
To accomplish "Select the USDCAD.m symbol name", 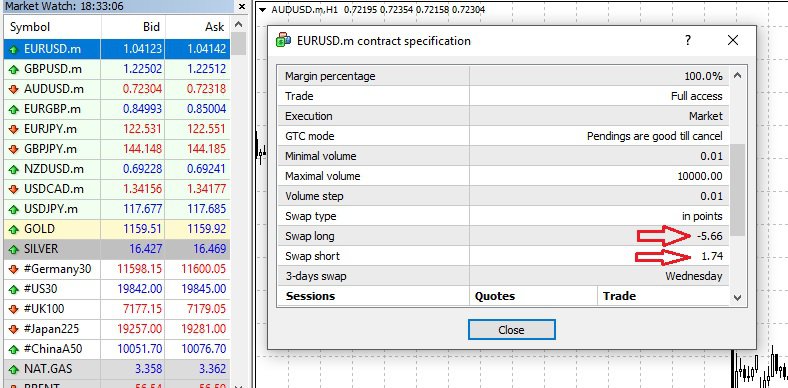I will 54,189.
